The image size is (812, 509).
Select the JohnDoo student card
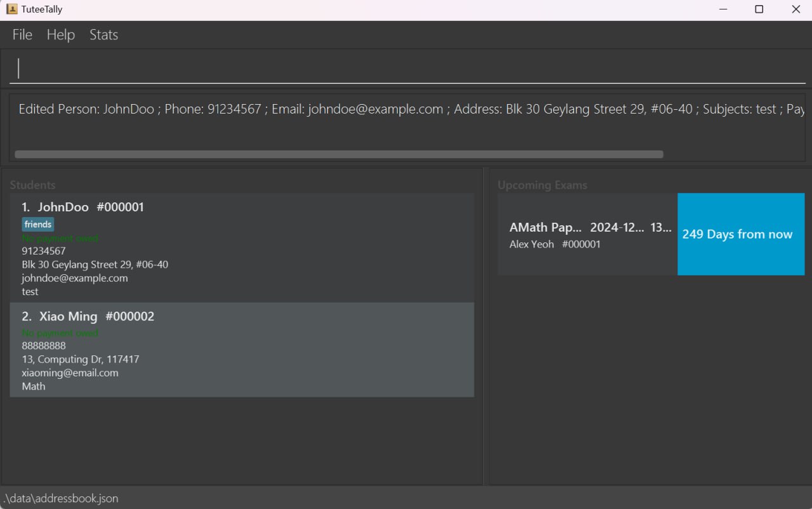click(x=241, y=248)
